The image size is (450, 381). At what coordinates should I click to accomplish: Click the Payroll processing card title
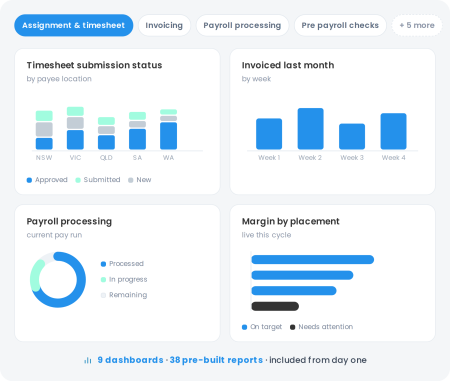pos(69,221)
